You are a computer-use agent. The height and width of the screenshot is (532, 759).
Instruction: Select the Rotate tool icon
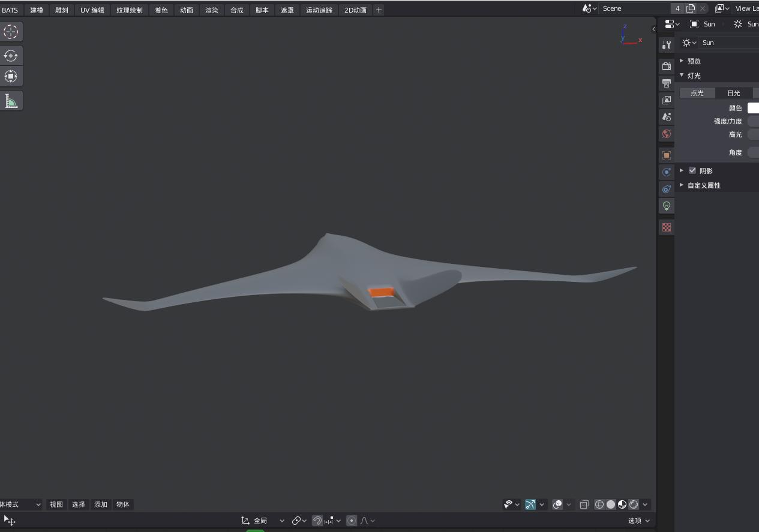click(x=11, y=56)
